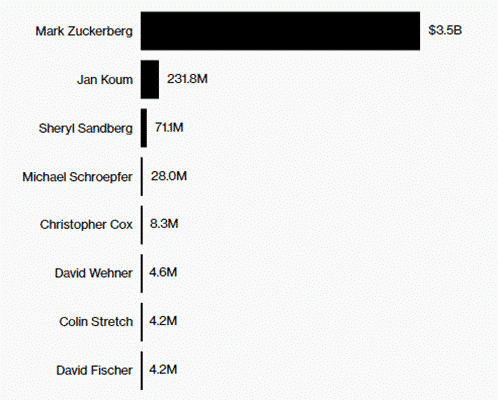Select the Michael Schroepfer bar
The width and height of the screenshot is (498, 400).
click(142, 176)
